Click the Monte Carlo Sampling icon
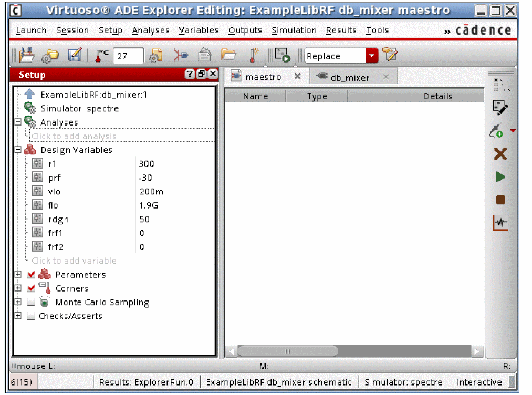Screen dimensions: 532x395 (x=44, y=302)
